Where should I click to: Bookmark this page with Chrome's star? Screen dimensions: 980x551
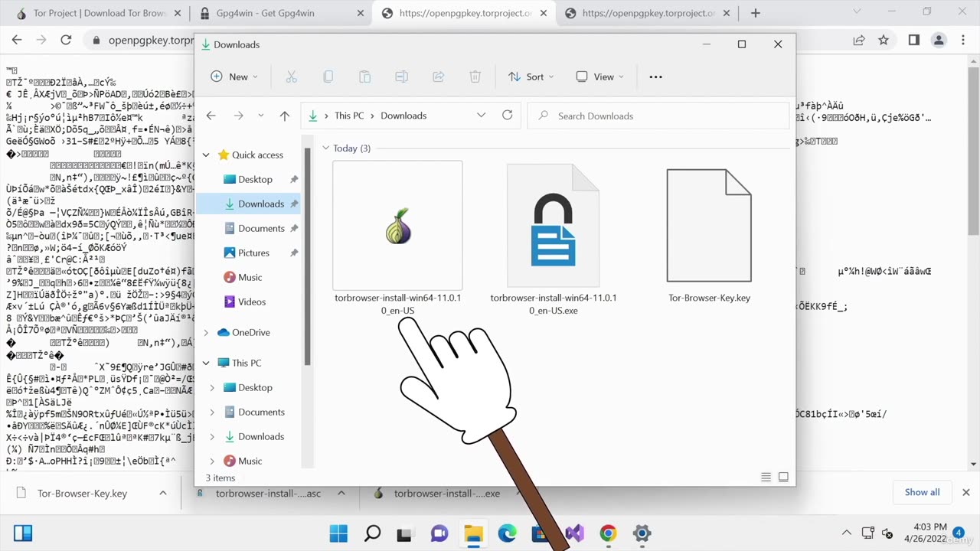pyautogui.click(x=884, y=40)
